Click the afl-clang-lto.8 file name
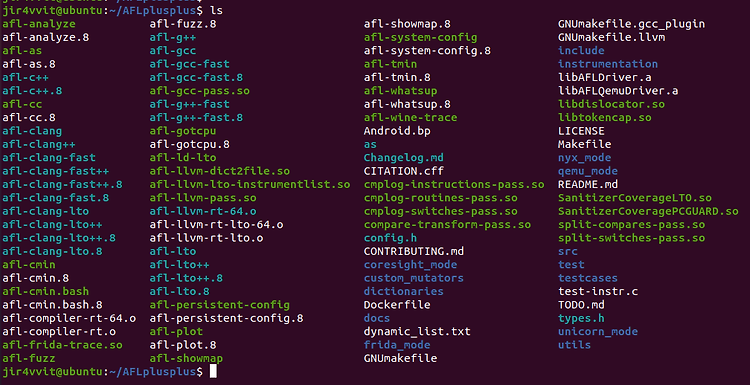Screen dimensions: 750x385 click(x=52, y=252)
